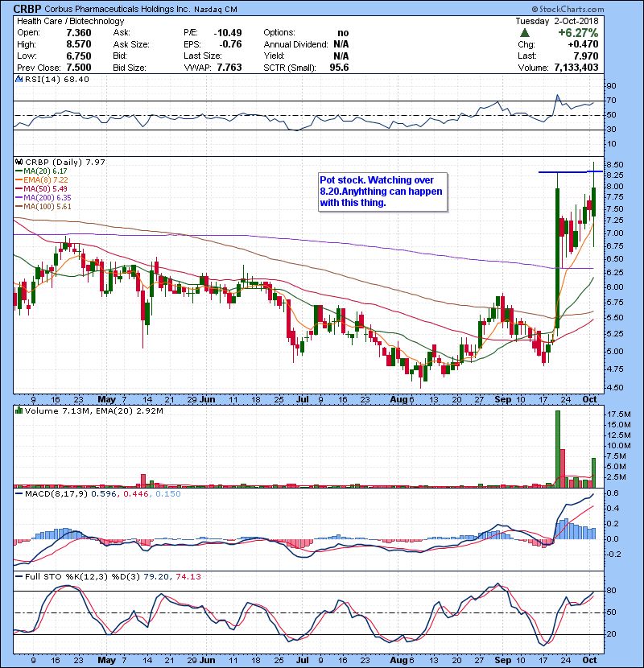Image resolution: width=644 pixels, height=668 pixels.
Task: Click the Annual Dividend label
Action: [x=295, y=44]
